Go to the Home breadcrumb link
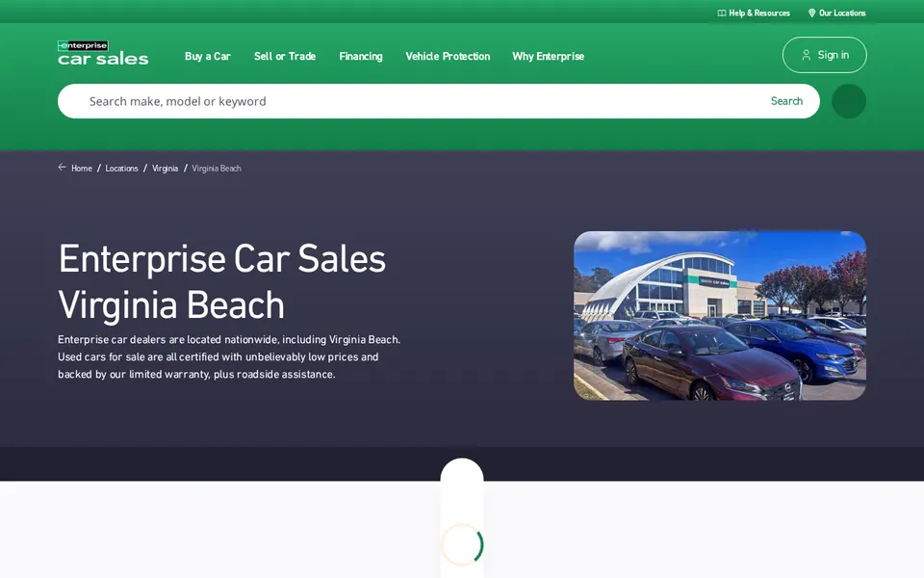Viewport: 924px width, 578px height. pyautogui.click(x=81, y=168)
